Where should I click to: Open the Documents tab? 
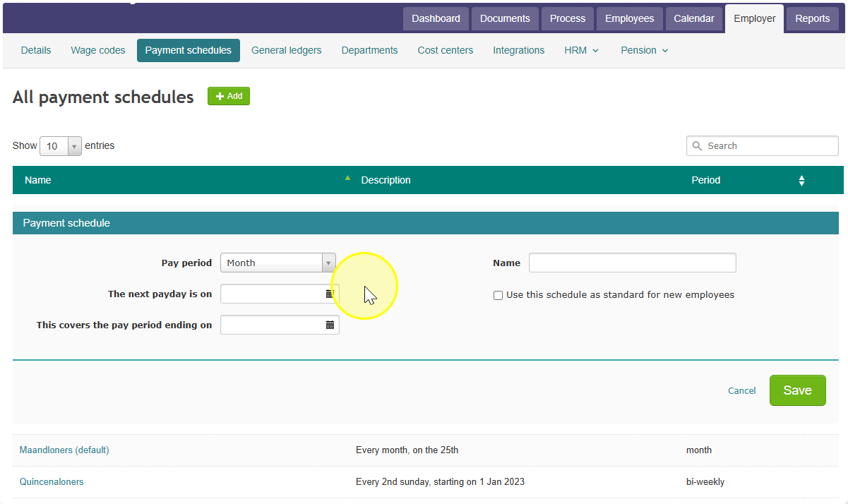pos(505,19)
